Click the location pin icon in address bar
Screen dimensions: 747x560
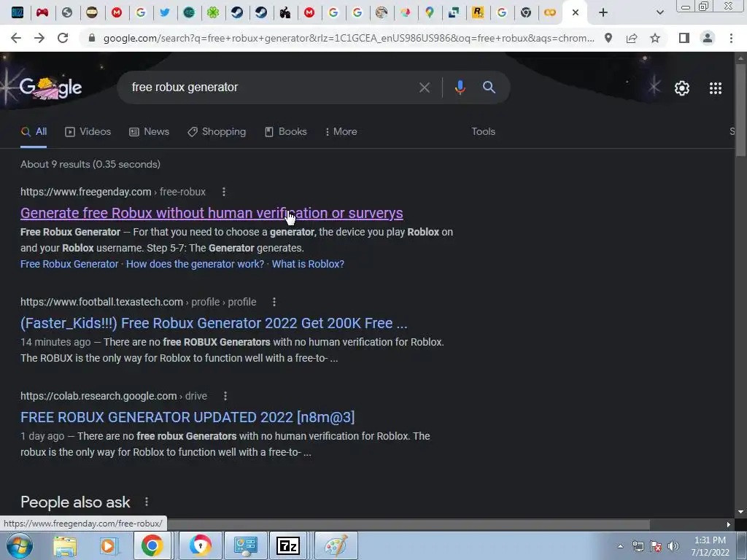point(608,38)
